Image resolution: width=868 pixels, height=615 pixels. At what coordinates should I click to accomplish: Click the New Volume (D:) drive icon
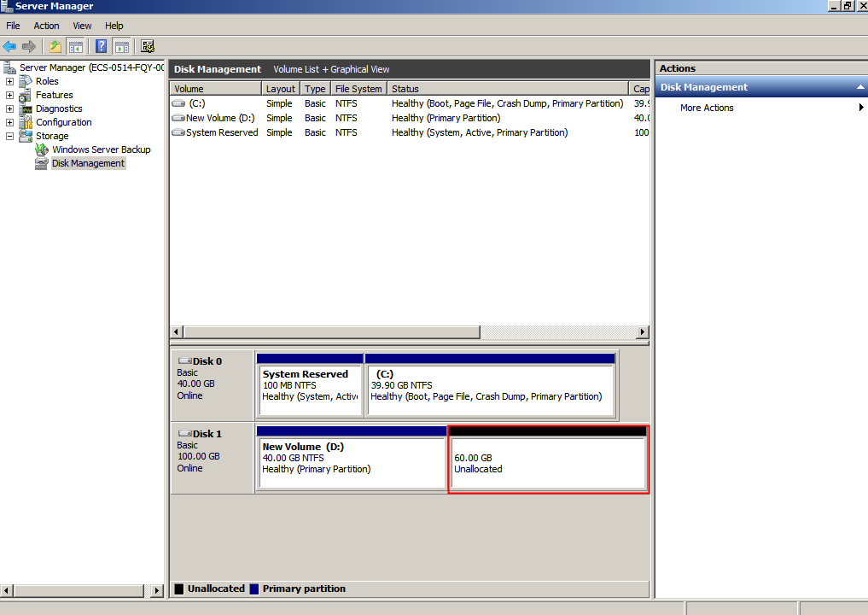[x=178, y=118]
